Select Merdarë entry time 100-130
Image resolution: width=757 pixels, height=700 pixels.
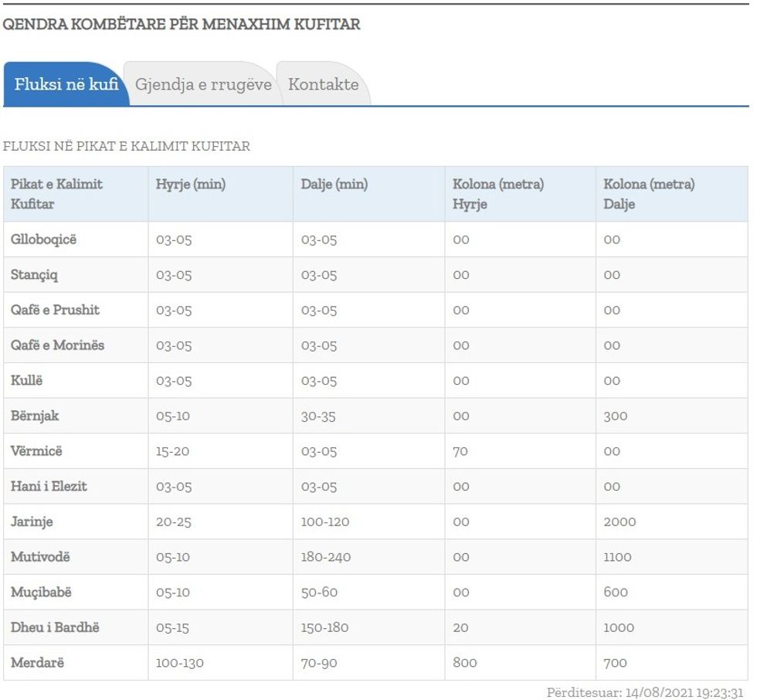(x=179, y=663)
